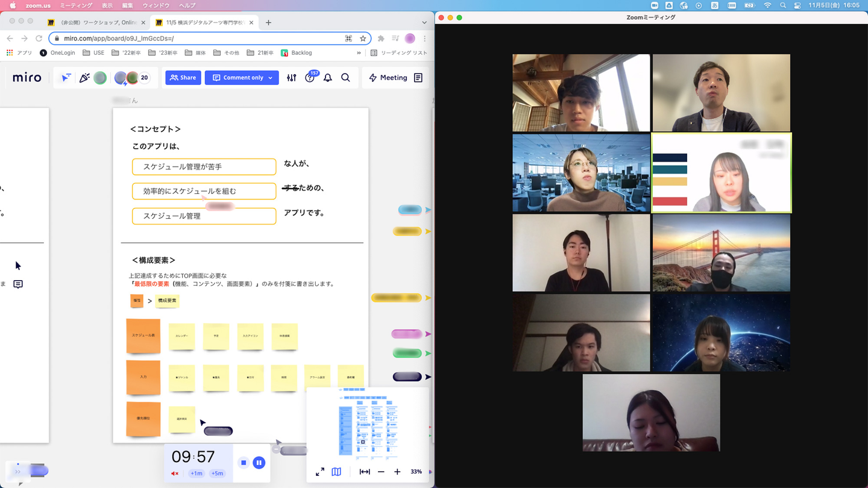
Task: Open the notes panel icon beside Meeting
Action: click(x=418, y=78)
